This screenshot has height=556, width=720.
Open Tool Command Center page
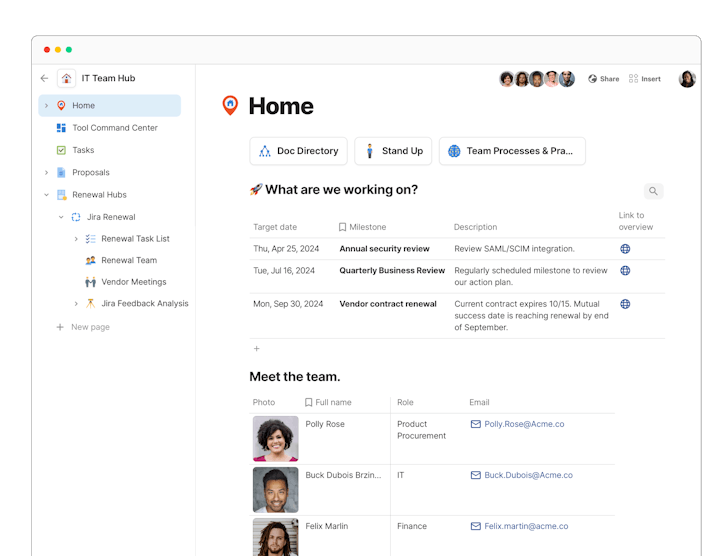coord(114,128)
